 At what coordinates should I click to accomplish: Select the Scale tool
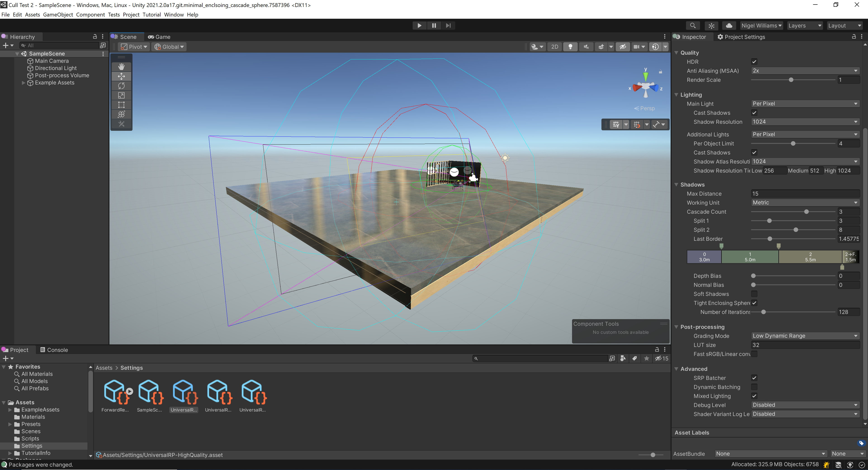(x=121, y=95)
